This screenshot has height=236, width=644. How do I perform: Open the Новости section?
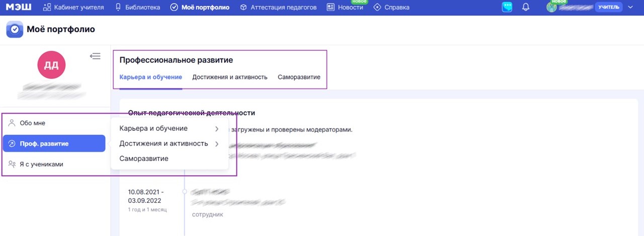(345, 7)
